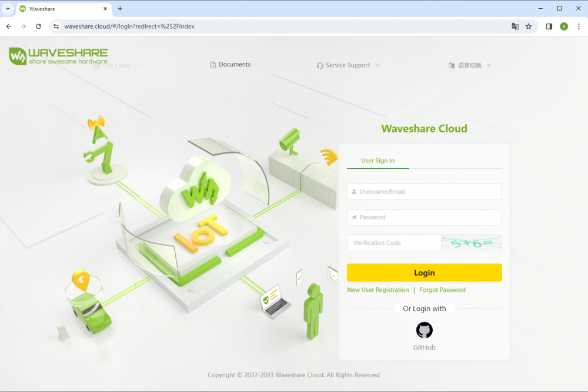This screenshot has height=392, width=588.
Task: Reload the page with the refresh icon
Action: (39, 26)
